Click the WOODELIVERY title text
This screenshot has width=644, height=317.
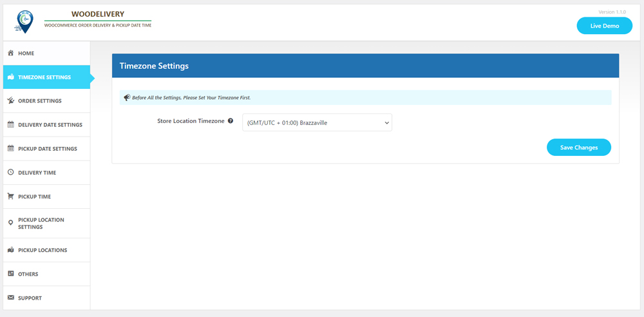98,14
